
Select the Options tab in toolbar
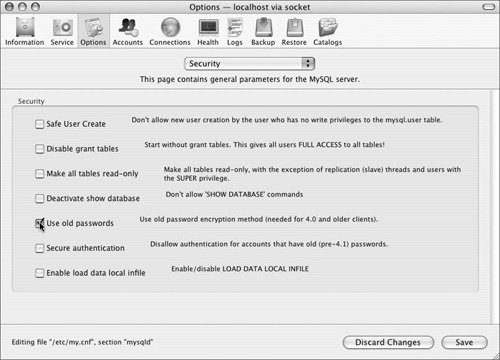93,31
